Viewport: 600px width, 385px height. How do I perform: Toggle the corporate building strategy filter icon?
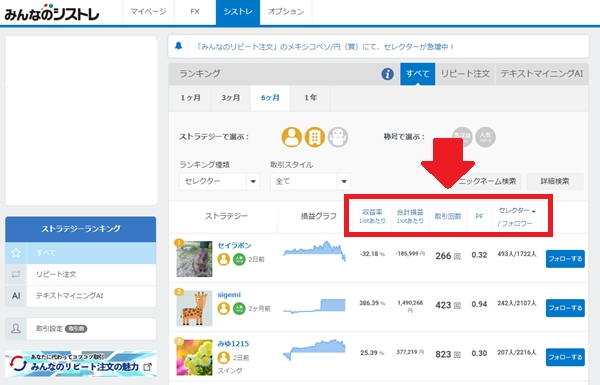[315, 137]
